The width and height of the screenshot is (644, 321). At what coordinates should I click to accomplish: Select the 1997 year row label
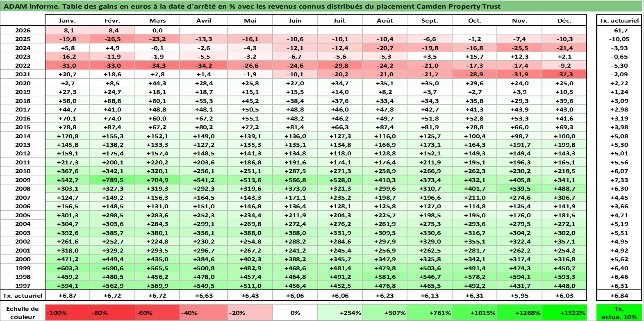tap(23, 286)
